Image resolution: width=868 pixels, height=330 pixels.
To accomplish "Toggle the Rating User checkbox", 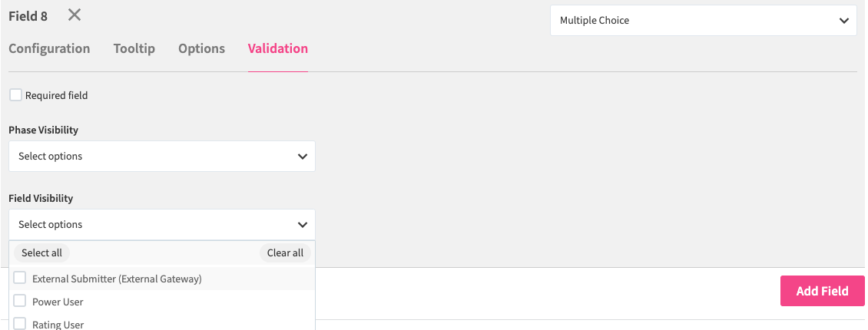I will coord(20,324).
